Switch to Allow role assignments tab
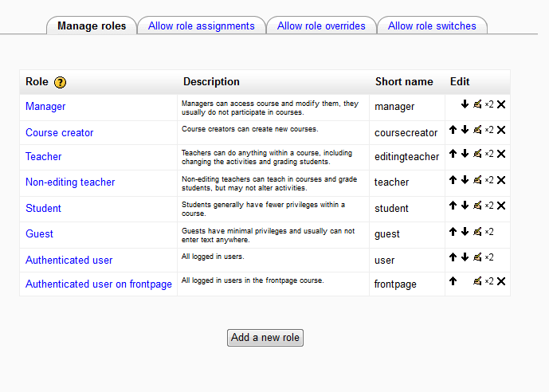 pos(202,26)
